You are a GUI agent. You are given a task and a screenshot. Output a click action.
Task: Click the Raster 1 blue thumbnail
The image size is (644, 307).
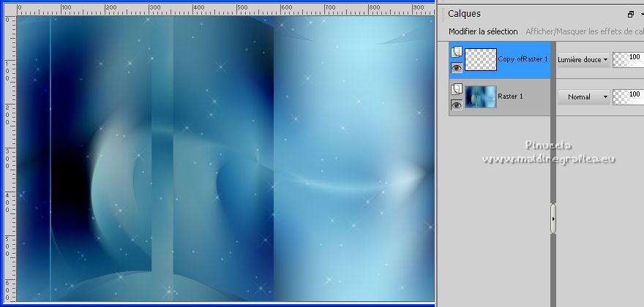tap(481, 97)
